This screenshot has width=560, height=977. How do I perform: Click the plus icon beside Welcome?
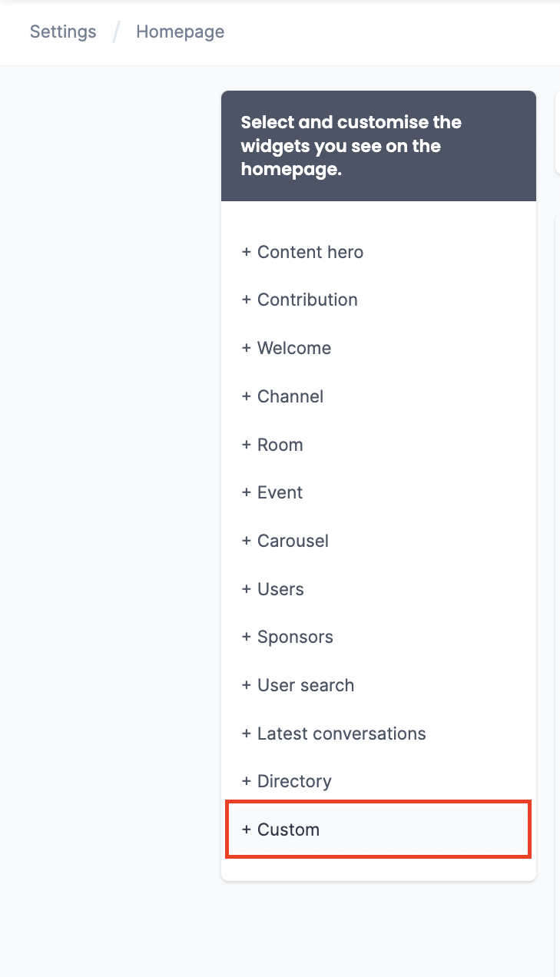(x=247, y=348)
